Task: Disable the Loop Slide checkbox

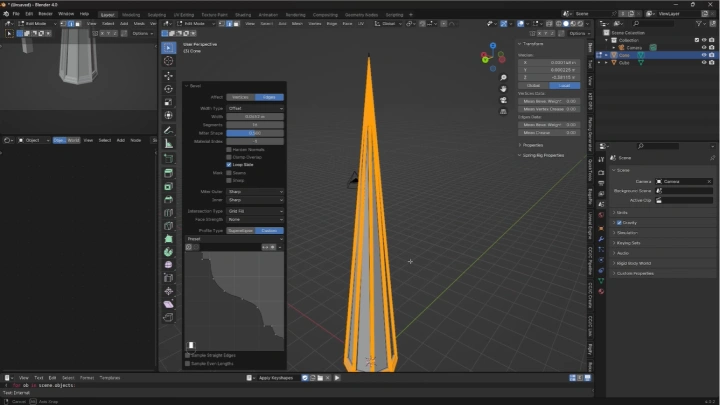Action: click(229, 164)
